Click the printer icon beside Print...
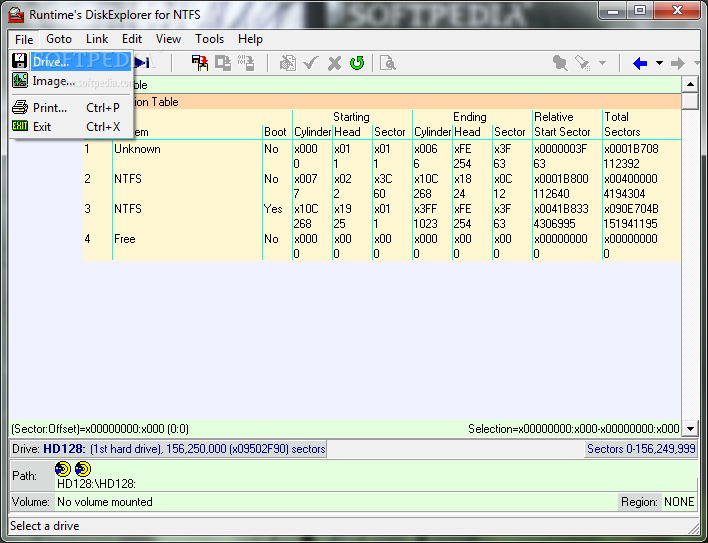708x543 pixels. pyautogui.click(x=19, y=107)
